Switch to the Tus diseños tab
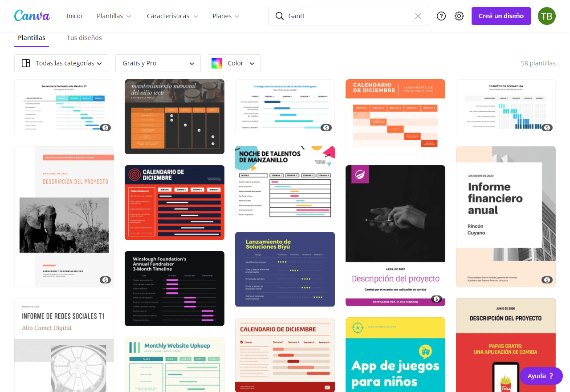 point(84,38)
